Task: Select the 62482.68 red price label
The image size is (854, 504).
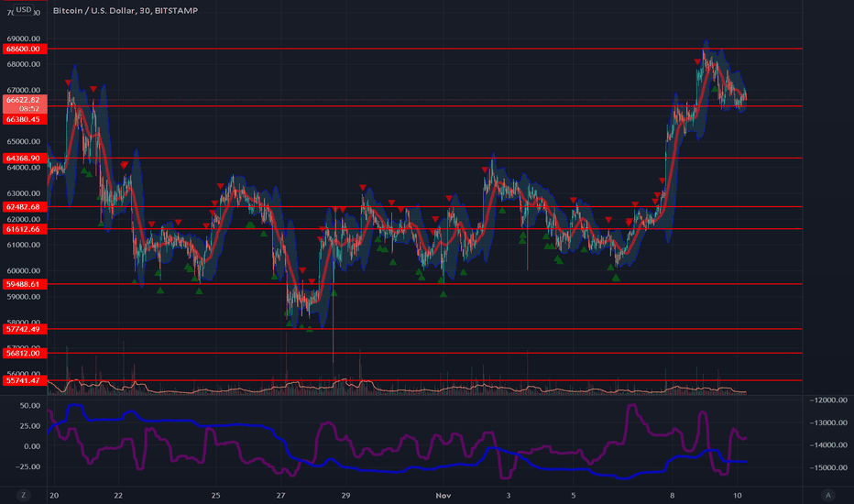Action: tap(25, 207)
